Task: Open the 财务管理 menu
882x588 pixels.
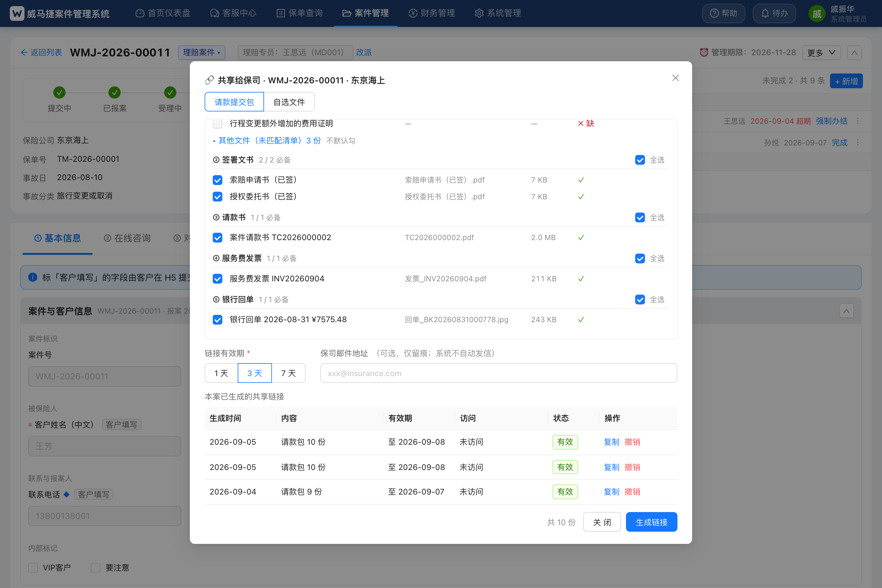Action: point(432,13)
